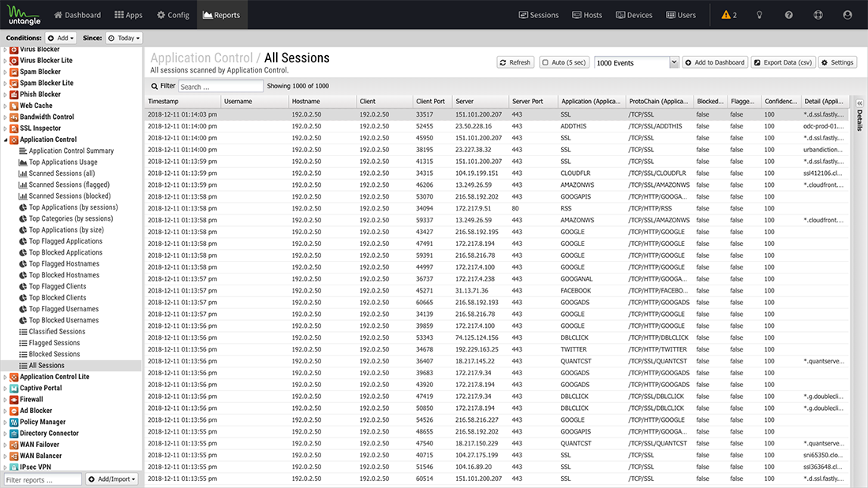Select the ADDTHIS session row
This screenshot has width=868, height=488.
(x=496, y=126)
